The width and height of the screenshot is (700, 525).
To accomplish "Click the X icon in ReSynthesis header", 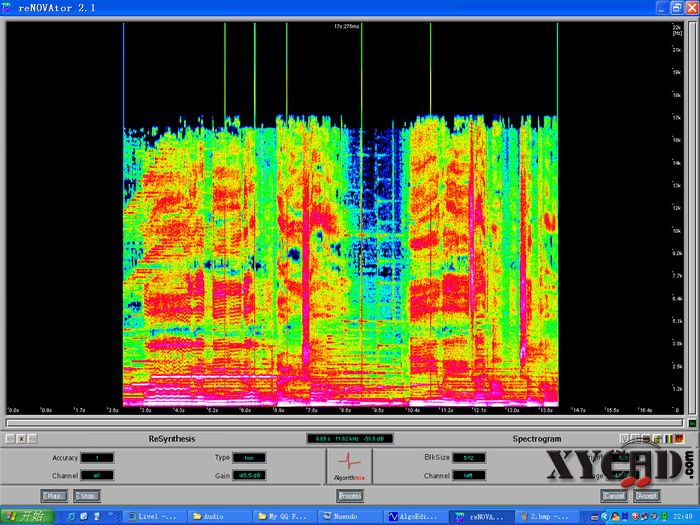I will [21, 439].
